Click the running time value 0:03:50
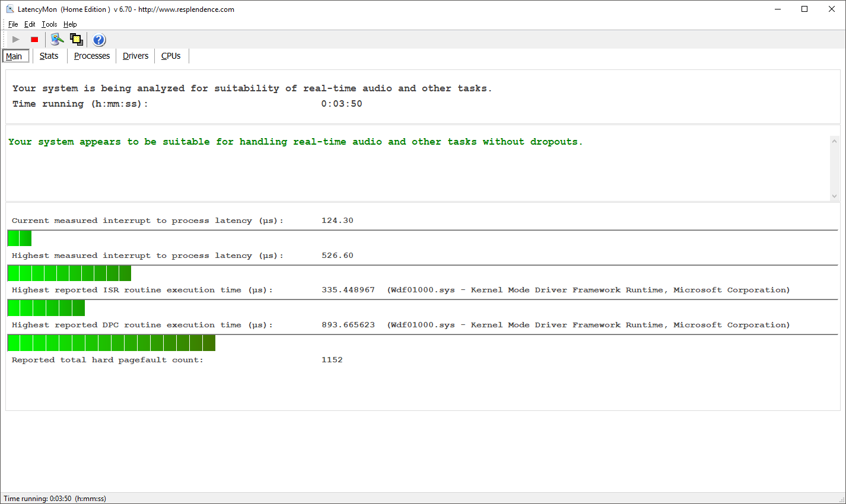This screenshot has width=846, height=504. (x=342, y=104)
